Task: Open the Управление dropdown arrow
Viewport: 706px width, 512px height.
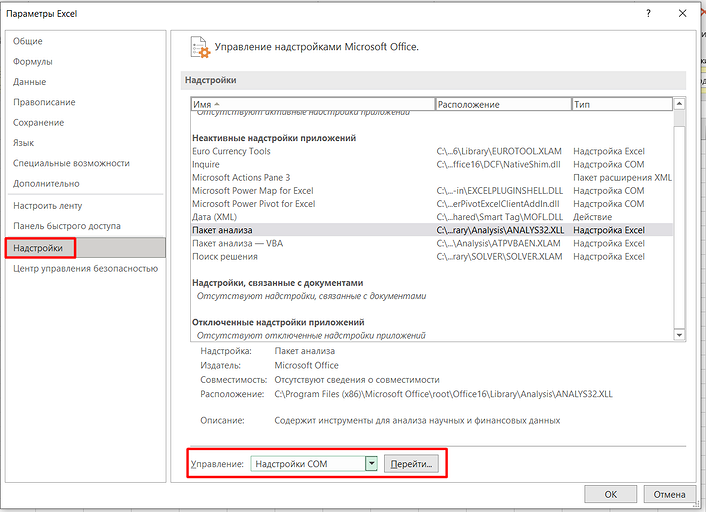Action: coord(371,464)
